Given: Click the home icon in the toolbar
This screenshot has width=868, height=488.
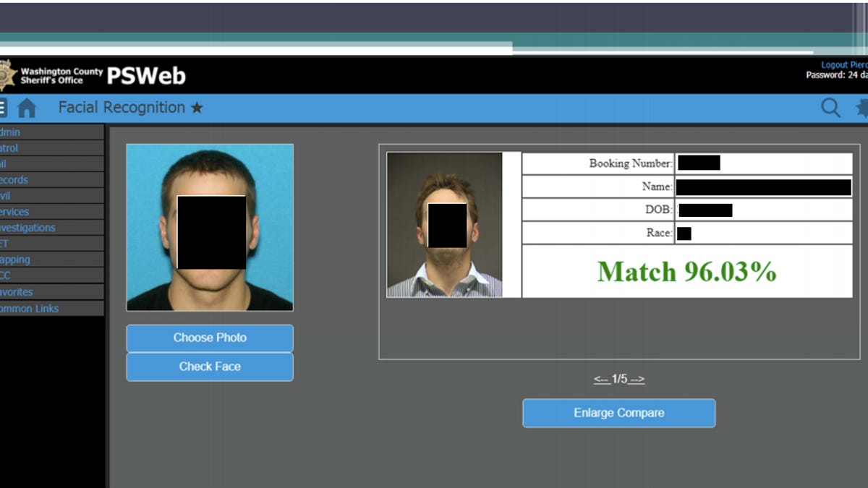Looking at the screenshot, I should (27, 108).
